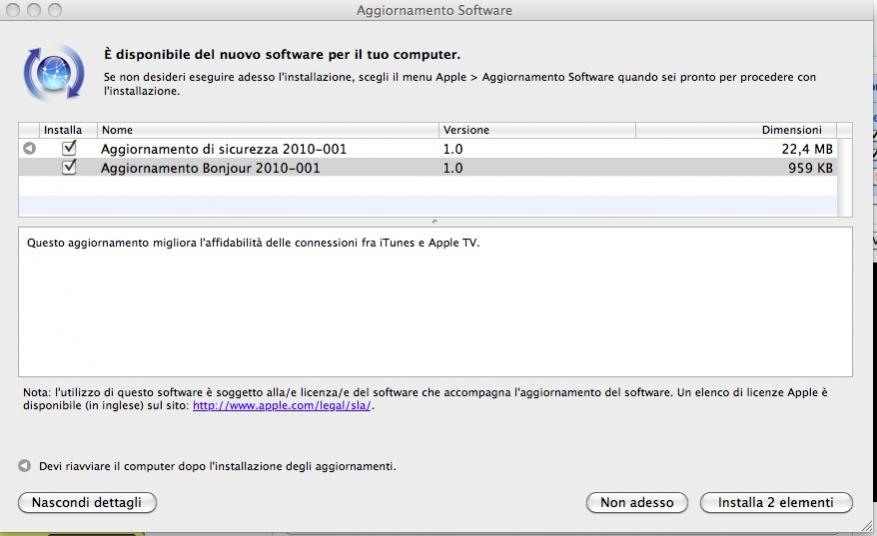Close the Aggiornamento Software window
877x536 pixels.
coord(13,10)
